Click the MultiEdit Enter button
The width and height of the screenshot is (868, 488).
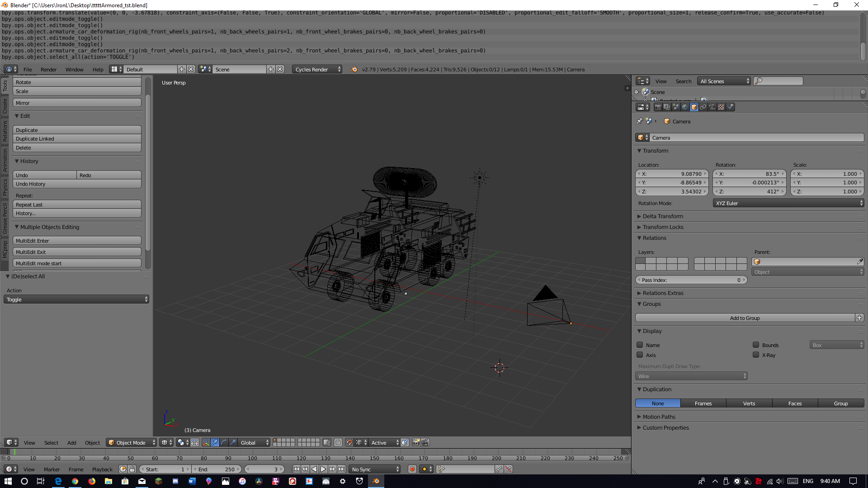77,240
